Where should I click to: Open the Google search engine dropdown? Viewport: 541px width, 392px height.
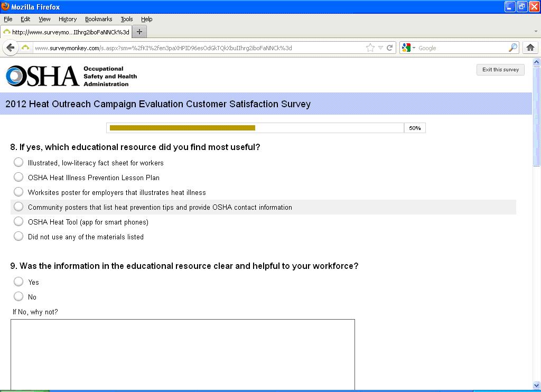tap(408, 48)
